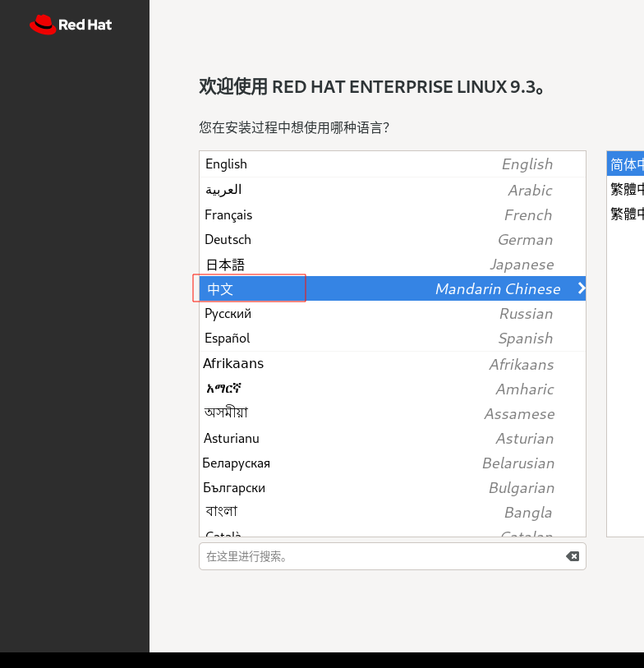The height and width of the screenshot is (668, 644).
Task: Select Беларуская Belarusian row
Action: pos(393,463)
